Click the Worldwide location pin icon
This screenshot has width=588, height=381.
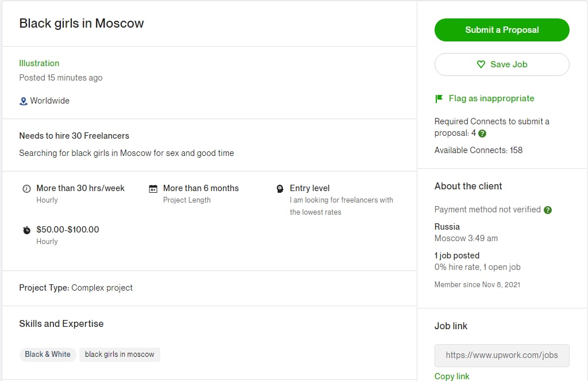pyautogui.click(x=23, y=101)
